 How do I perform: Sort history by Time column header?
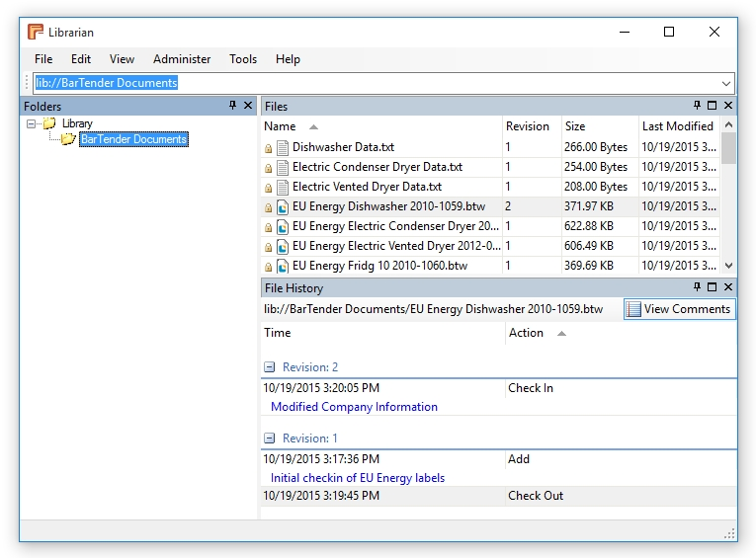tap(382, 333)
